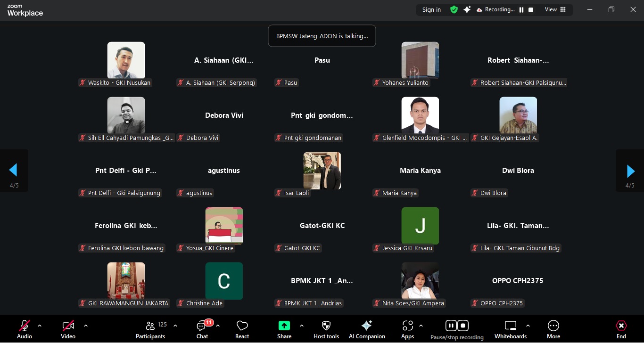The height and width of the screenshot is (343, 644).
Task: Click the Sign in button
Action: point(431,10)
